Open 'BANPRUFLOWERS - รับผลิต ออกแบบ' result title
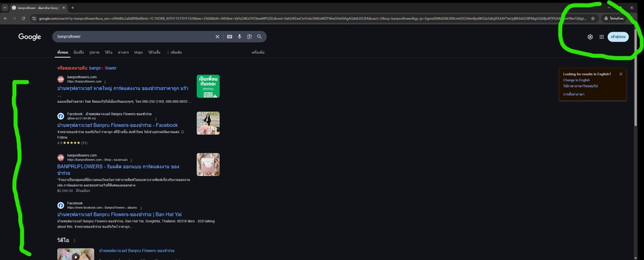This screenshot has height=260, width=644. 118,169
